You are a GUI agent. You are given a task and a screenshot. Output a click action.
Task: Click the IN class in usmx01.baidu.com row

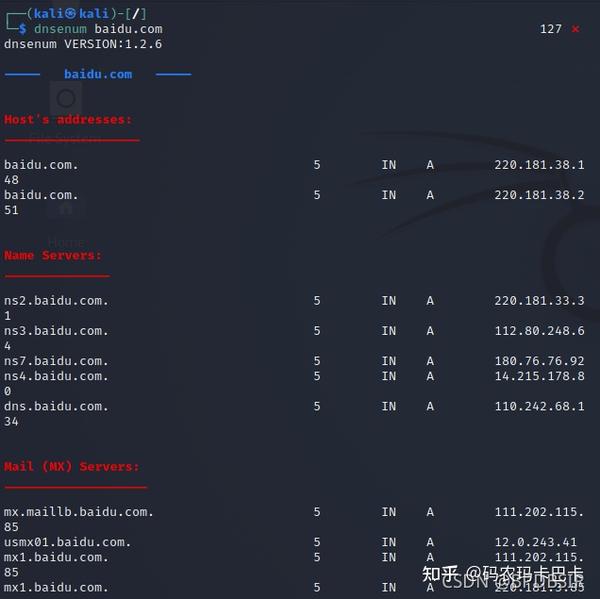tap(389, 542)
